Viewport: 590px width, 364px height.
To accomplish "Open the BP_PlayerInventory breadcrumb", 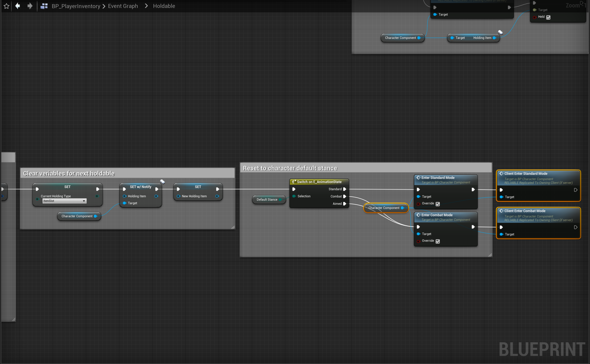I will pyautogui.click(x=76, y=6).
